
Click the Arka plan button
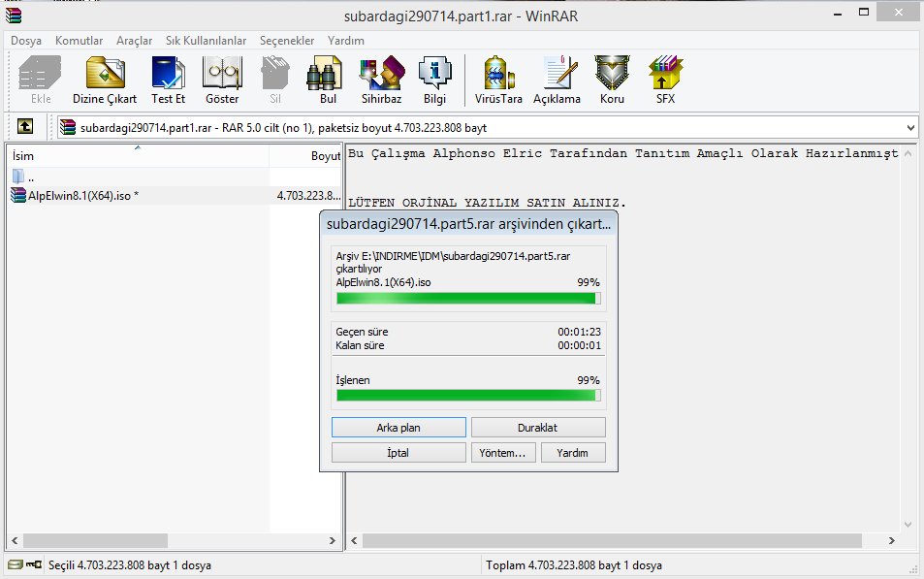[x=398, y=428]
